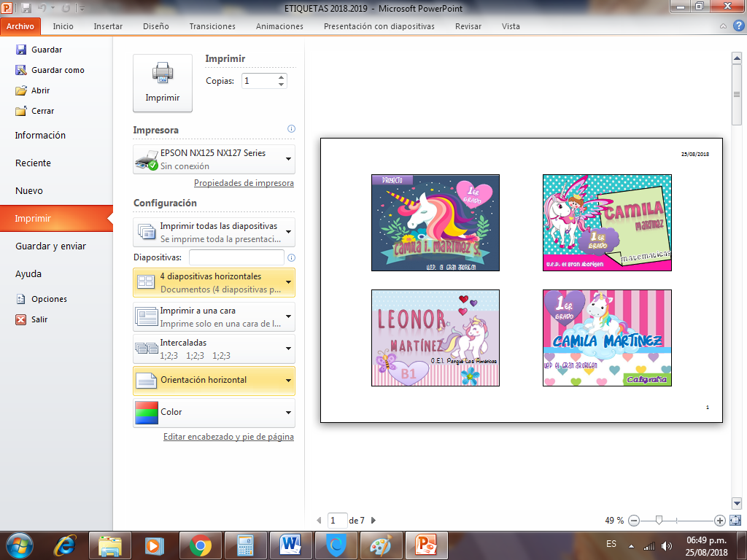
Task: Switch to the Animaciones tab
Action: (x=279, y=26)
